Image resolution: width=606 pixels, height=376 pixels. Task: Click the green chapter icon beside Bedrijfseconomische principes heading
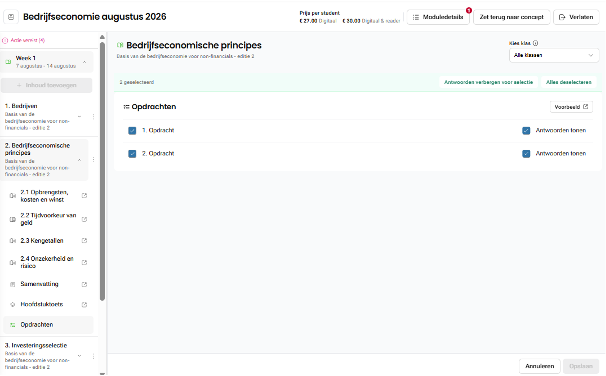click(120, 45)
